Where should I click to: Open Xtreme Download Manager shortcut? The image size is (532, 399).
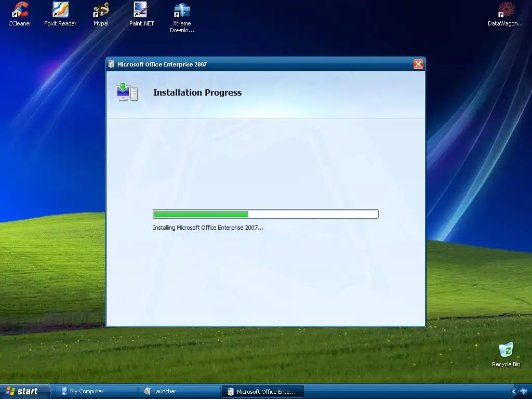coord(182,17)
